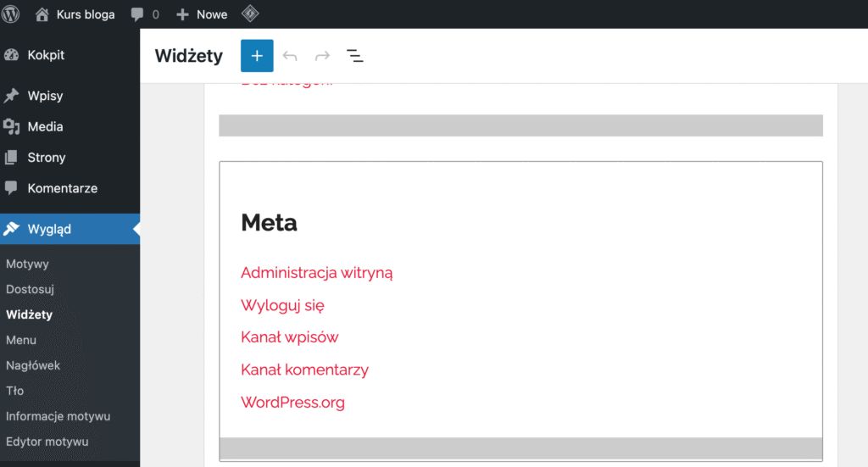The width and height of the screenshot is (868, 467).
Task: Open Kokpit dashboard in sidebar
Action: click(x=46, y=55)
